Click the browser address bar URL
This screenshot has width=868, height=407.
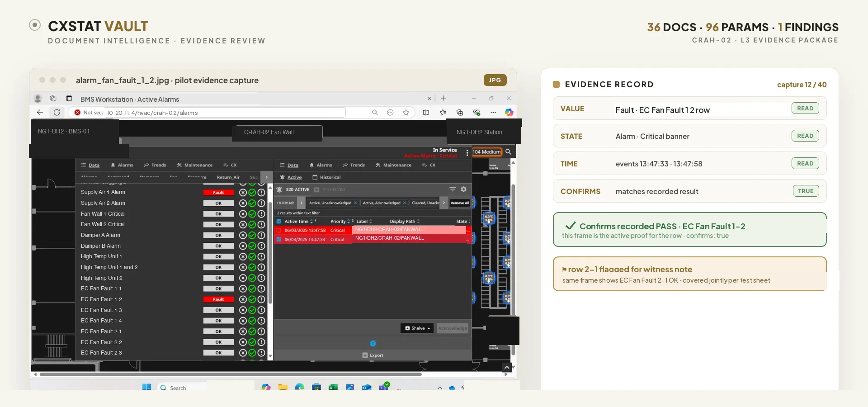coord(152,113)
